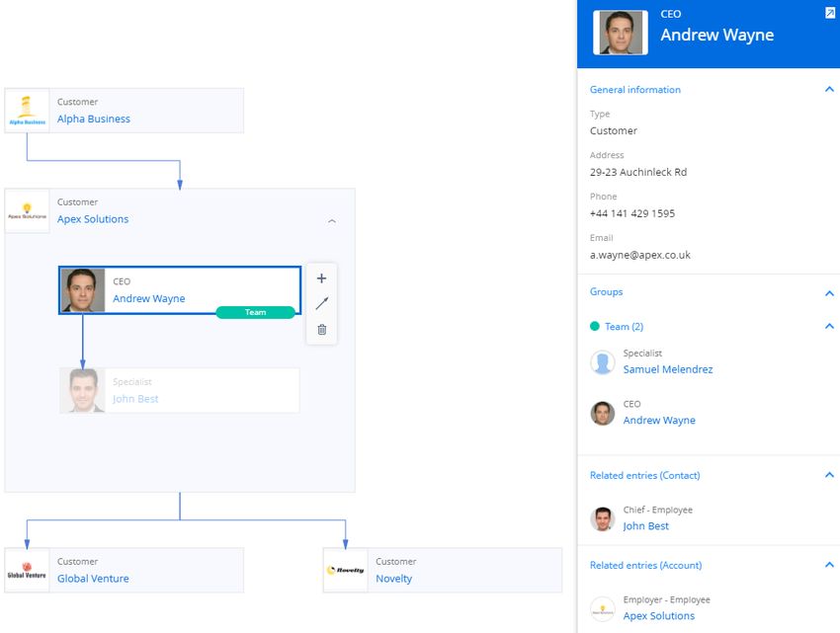Click the Alpha Business logo icon
The image size is (840, 633).
pos(27,111)
